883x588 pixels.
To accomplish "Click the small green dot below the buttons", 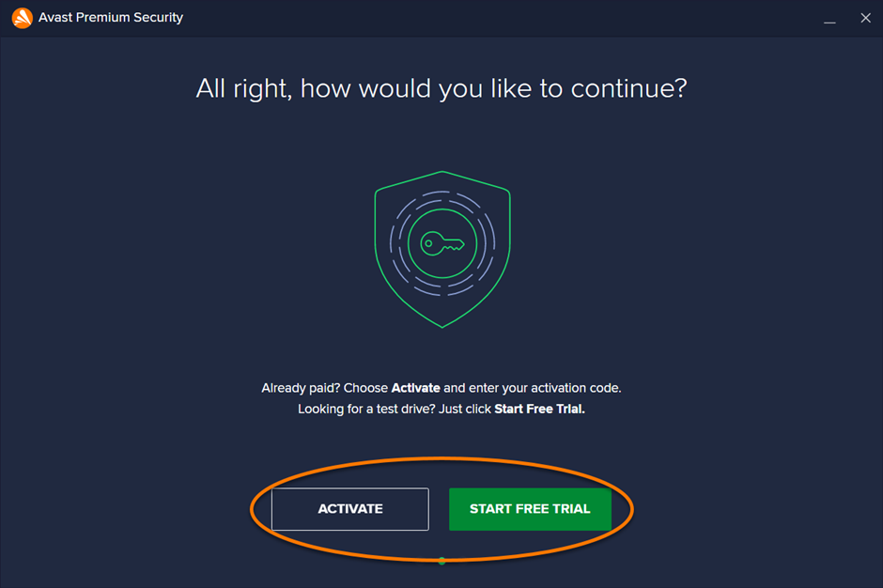I will click(441, 561).
